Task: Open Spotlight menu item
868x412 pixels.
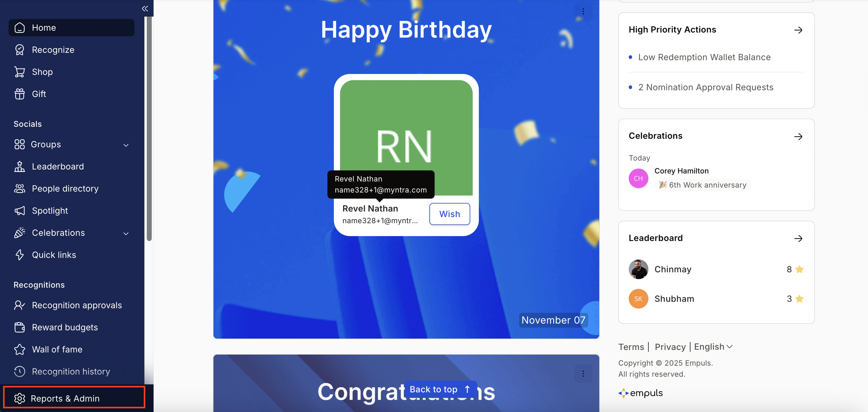Action: click(x=72, y=211)
